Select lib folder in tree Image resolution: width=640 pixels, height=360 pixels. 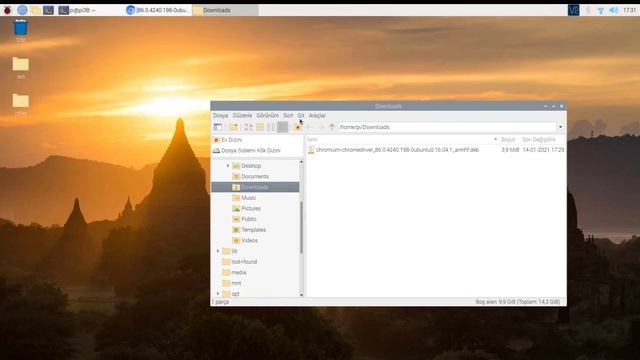coord(234,251)
